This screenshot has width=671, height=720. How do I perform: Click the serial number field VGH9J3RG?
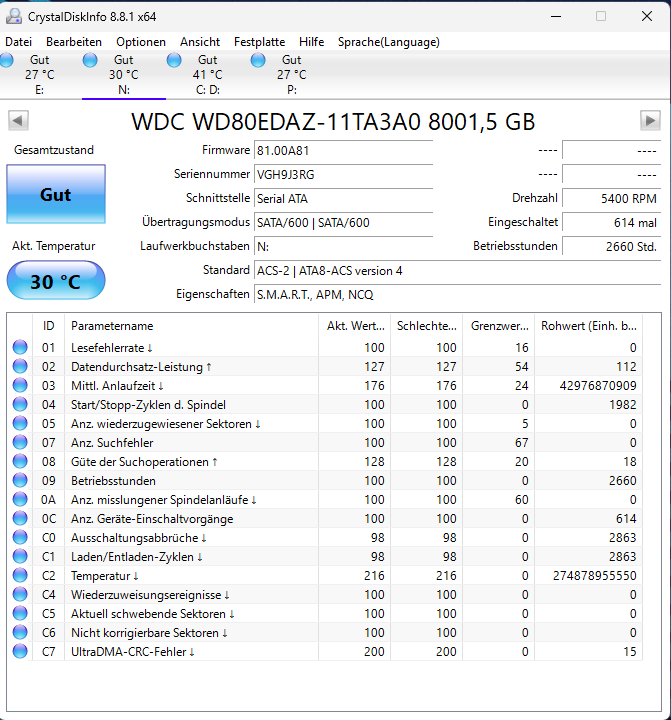[343, 174]
